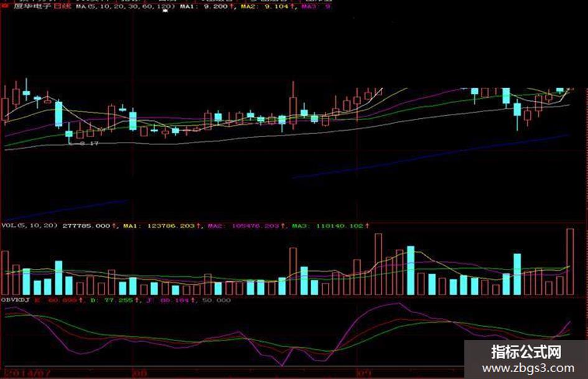Screen dimensions: 588x379
Task: Click the 8.17 low price label
Action: [x=89, y=143]
